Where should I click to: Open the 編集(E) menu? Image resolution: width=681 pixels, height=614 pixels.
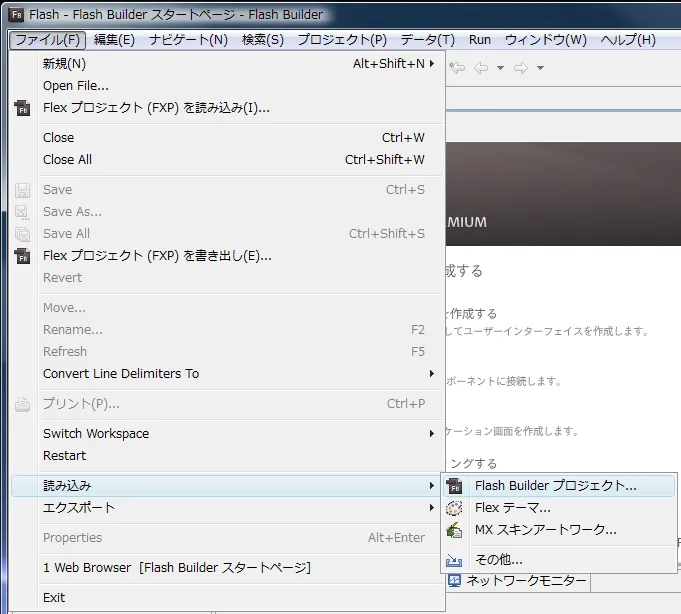point(114,40)
